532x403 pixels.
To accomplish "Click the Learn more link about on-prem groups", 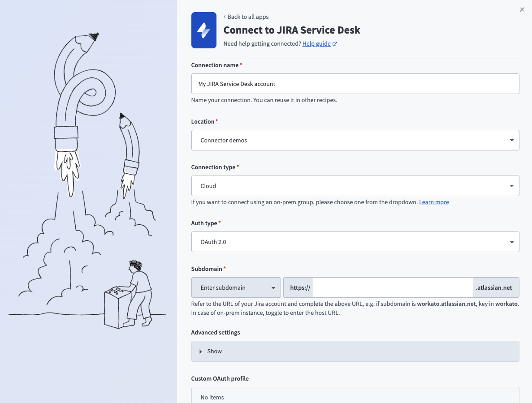I will (433, 202).
